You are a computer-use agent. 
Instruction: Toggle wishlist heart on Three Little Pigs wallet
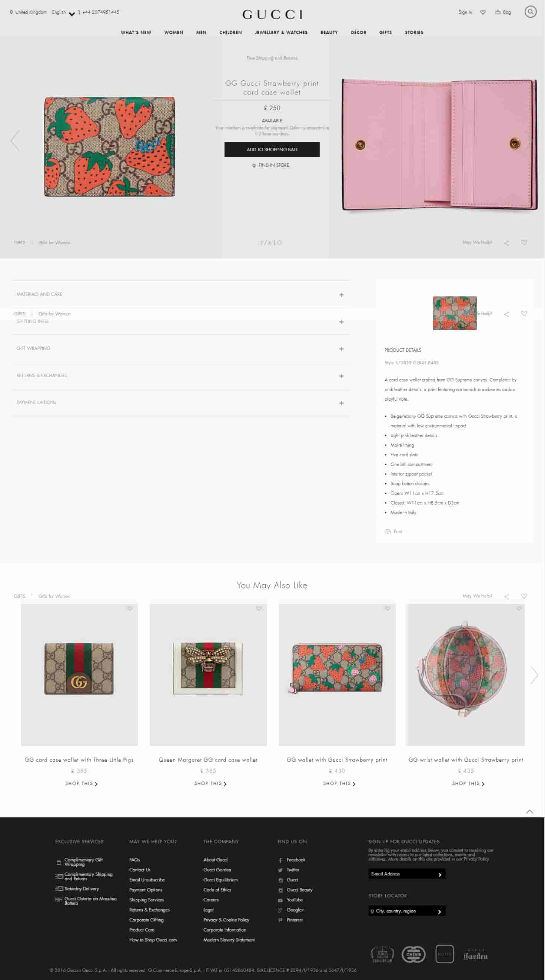130,608
